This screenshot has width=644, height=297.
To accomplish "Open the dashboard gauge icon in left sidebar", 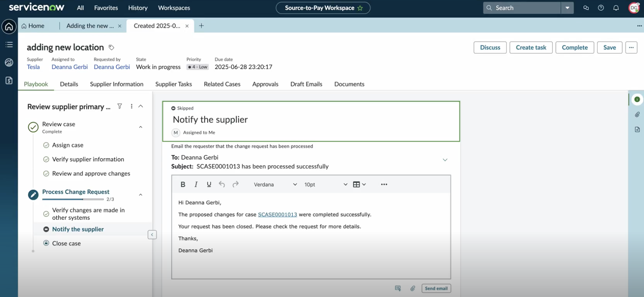I will coord(9,63).
